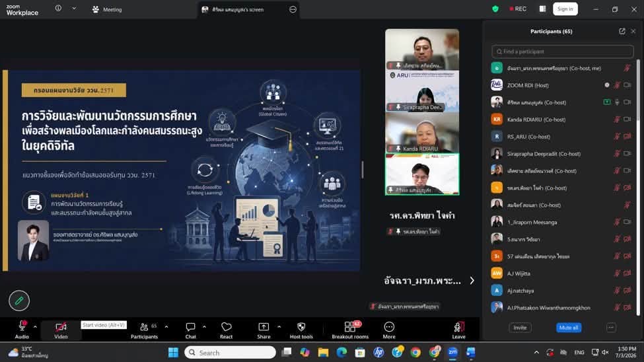Expand the audio options arrow
The image size is (644, 362).
(35, 327)
